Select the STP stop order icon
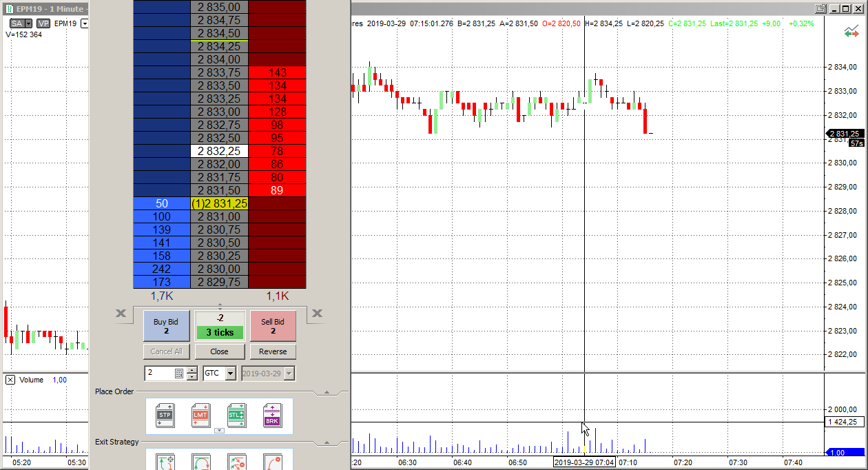Image resolution: width=868 pixels, height=470 pixels. pos(165,416)
